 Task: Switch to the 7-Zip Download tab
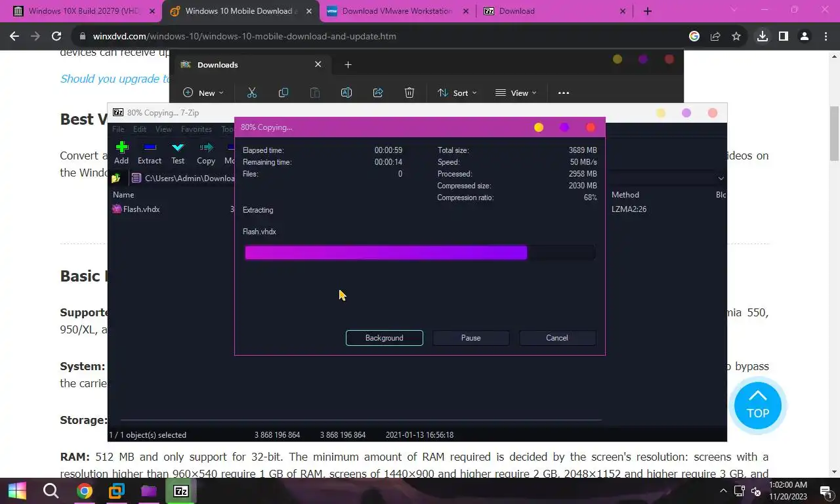pyautogui.click(x=555, y=11)
